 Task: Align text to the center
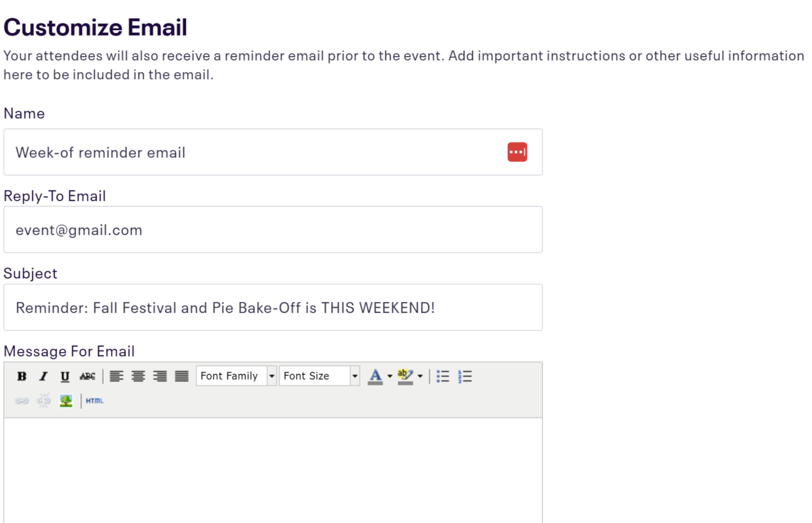[138, 376]
